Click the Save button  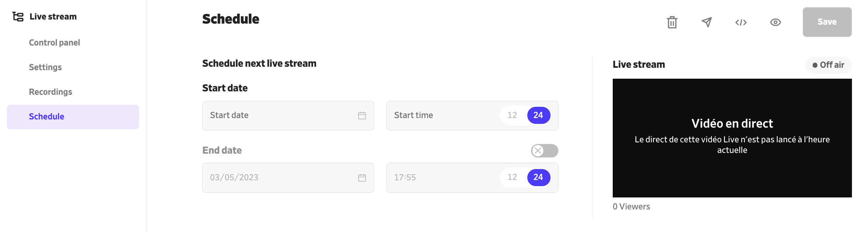tap(827, 22)
